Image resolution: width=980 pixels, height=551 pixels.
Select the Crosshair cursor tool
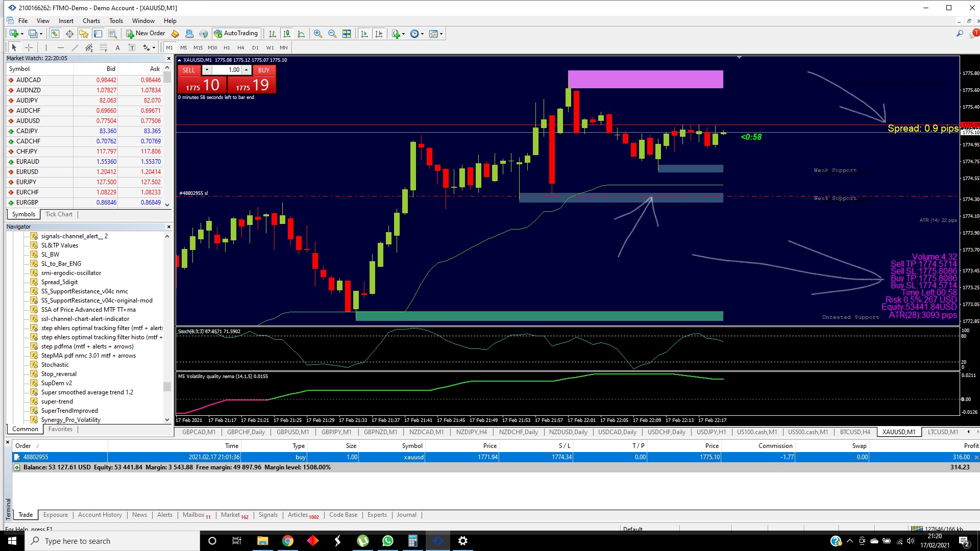29,47
